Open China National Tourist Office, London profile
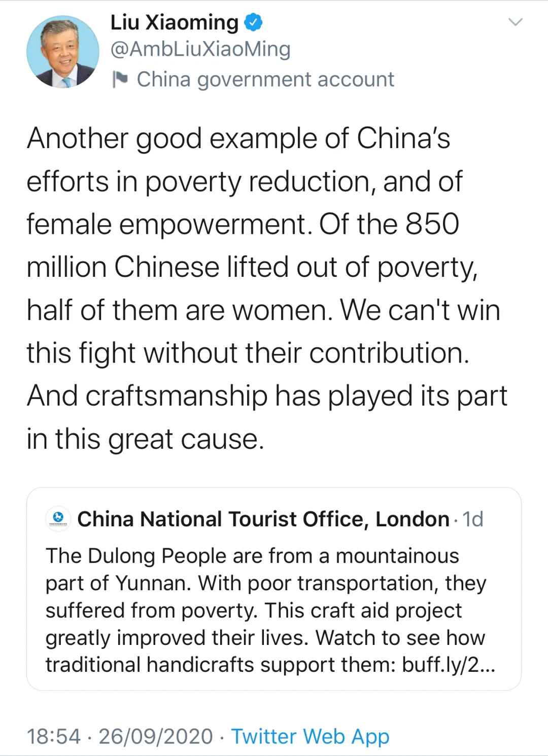This screenshot has width=548, height=756. (x=263, y=519)
